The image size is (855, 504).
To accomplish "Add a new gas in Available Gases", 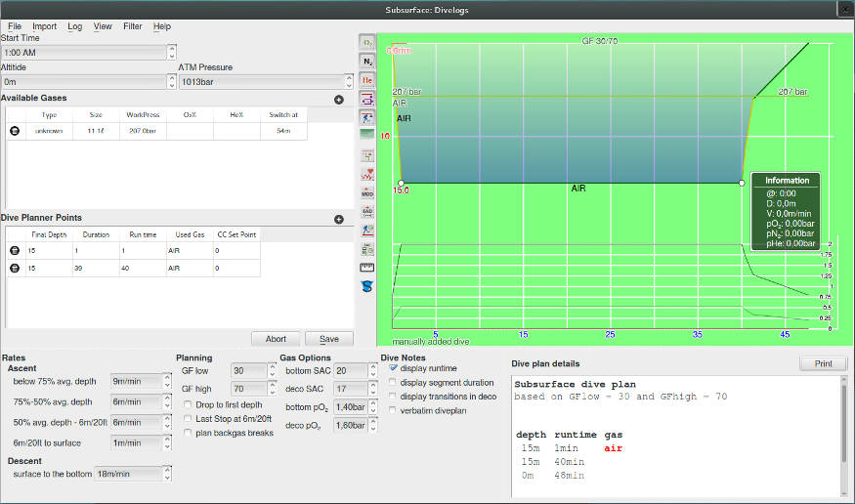I will pos(339,100).
